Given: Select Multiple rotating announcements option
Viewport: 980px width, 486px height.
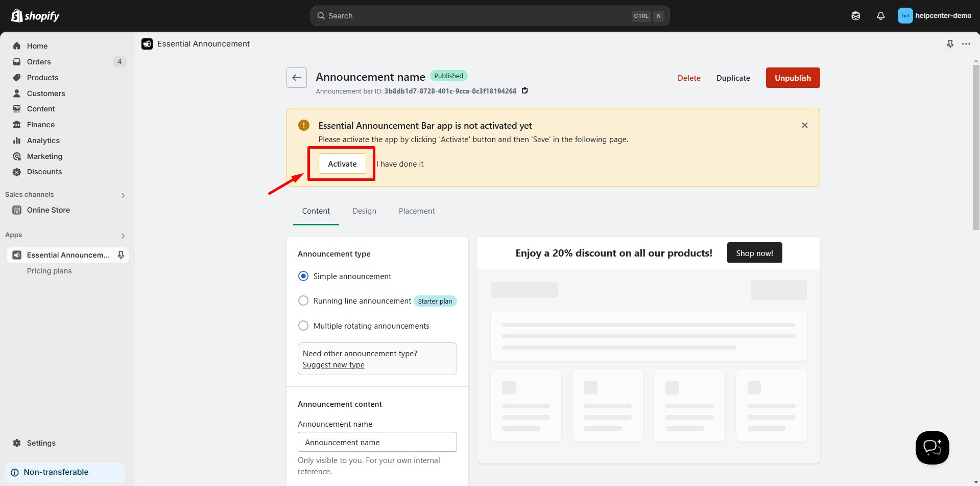Looking at the screenshot, I should (303, 326).
